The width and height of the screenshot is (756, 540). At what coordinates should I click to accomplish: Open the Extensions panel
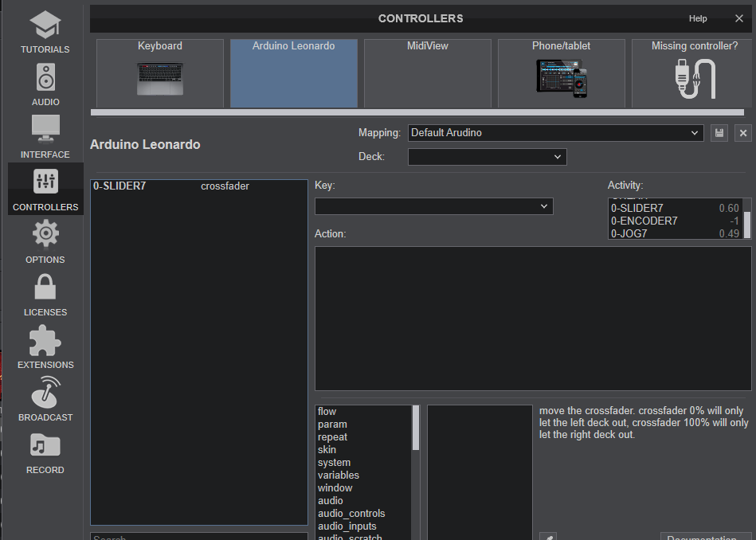pyautogui.click(x=45, y=346)
